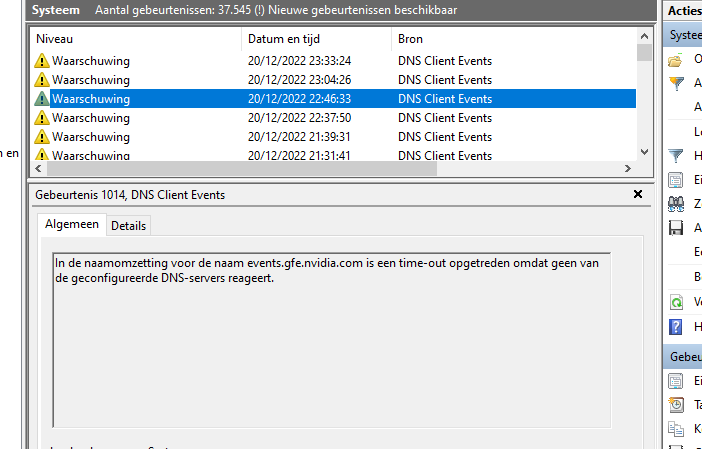Collapse the Gebeurtenis section in Acties pane
The height and width of the screenshot is (449, 702).
(x=684, y=357)
